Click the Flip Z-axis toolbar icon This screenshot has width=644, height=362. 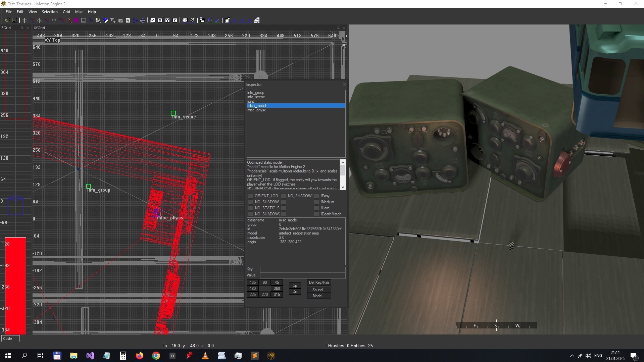point(54,20)
